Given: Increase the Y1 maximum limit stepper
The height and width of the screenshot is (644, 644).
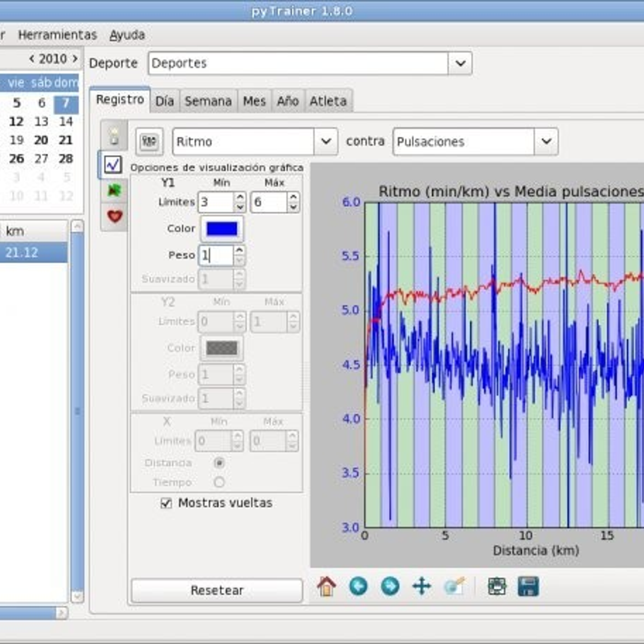Looking at the screenshot, I should pyautogui.click(x=293, y=197).
